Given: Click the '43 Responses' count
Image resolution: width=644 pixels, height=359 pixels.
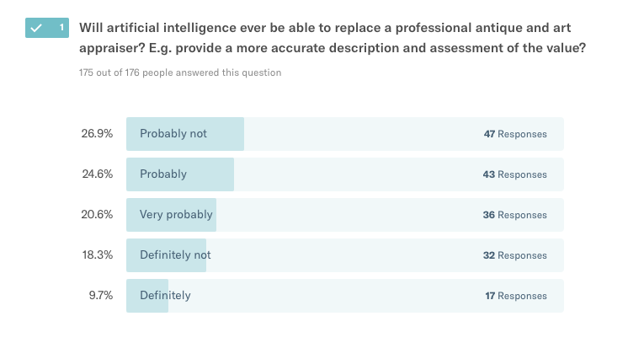Looking at the screenshot, I should tap(515, 174).
